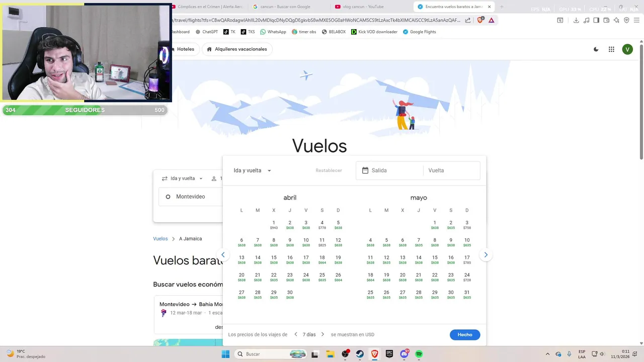
Task: Open the BELABOX bookmark
Action: (x=334, y=32)
